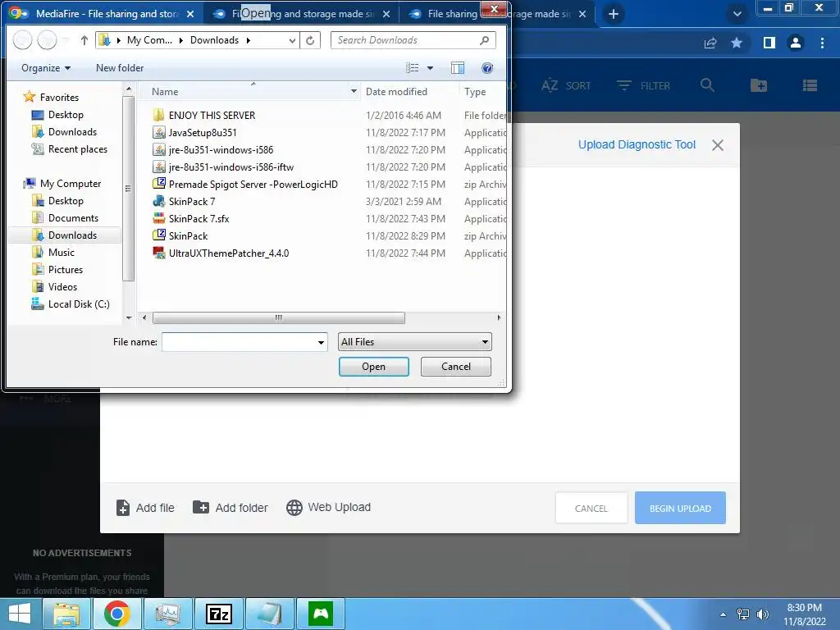Expand the Chrome tab search chevron
The height and width of the screenshot is (630, 840).
tap(737, 15)
